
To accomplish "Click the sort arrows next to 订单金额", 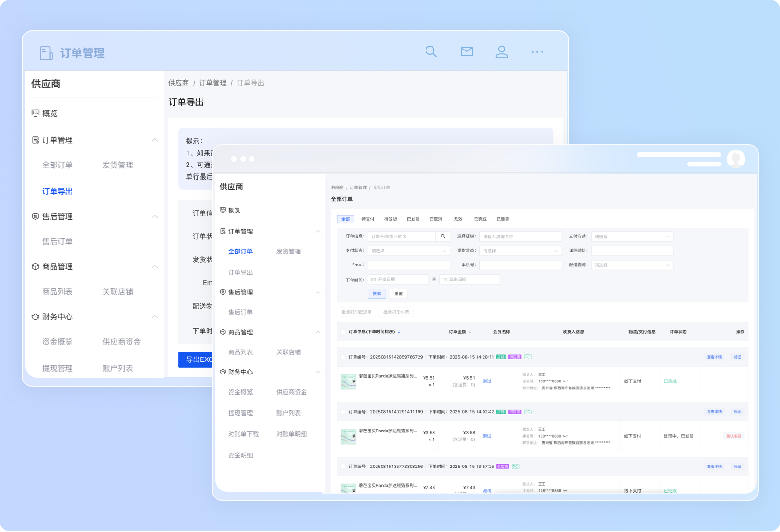I will [470, 332].
